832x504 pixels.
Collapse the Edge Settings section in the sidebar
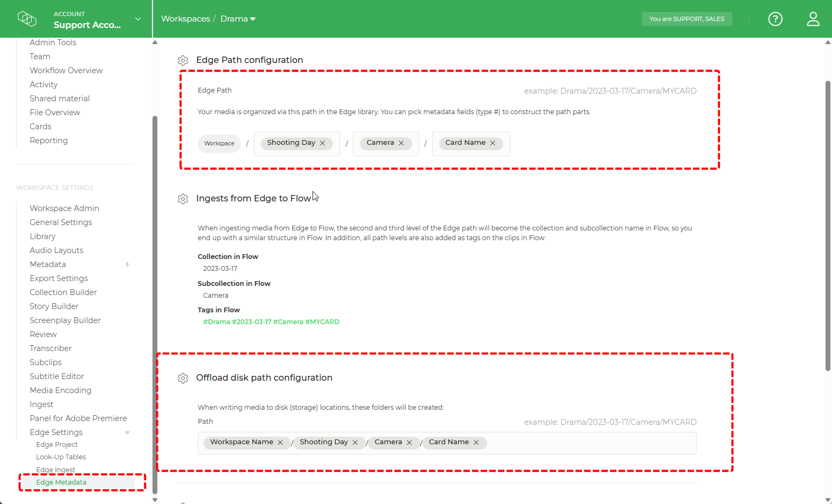click(x=128, y=432)
